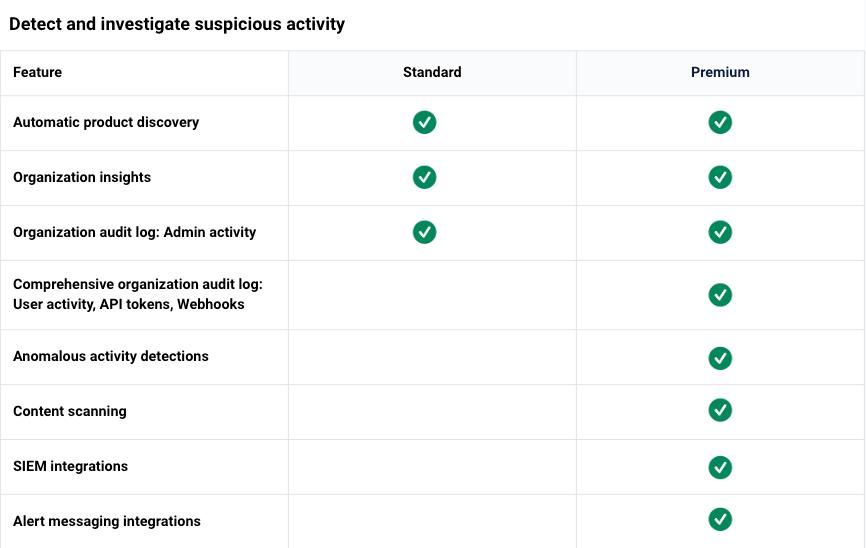Click Premium checkmark for Comprehensive audit log
The width and height of the screenshot is (866, 548).
tap(720, 295)
